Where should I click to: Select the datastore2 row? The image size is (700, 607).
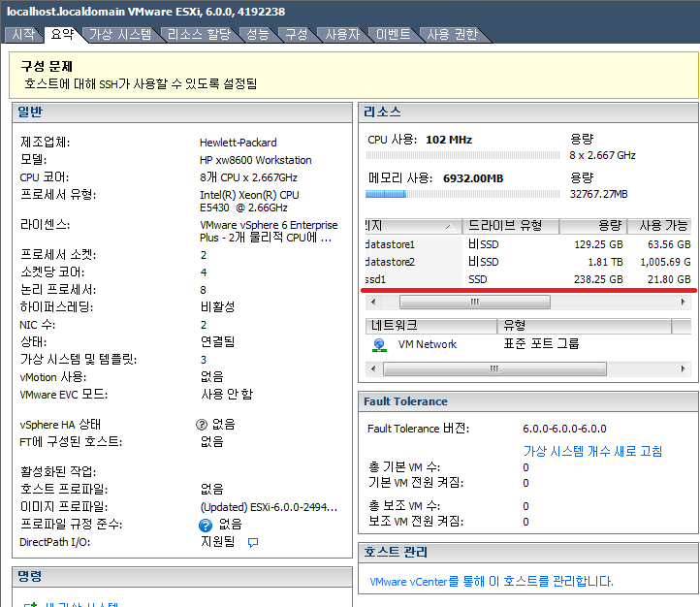coord(528,262)
